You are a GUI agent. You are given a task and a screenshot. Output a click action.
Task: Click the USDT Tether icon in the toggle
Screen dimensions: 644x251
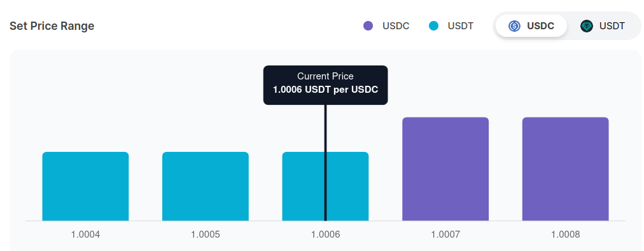point(587,26)
